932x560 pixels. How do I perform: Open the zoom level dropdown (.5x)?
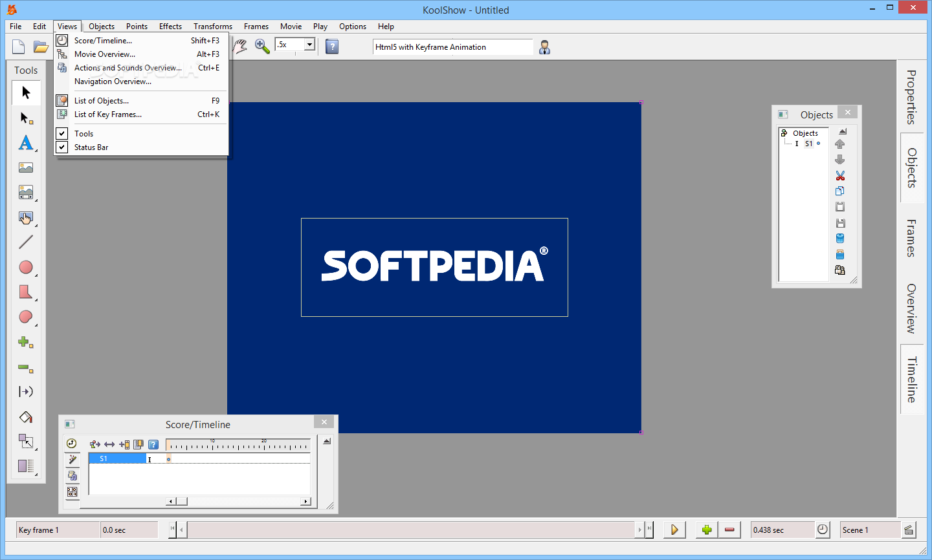click(309, 45)
